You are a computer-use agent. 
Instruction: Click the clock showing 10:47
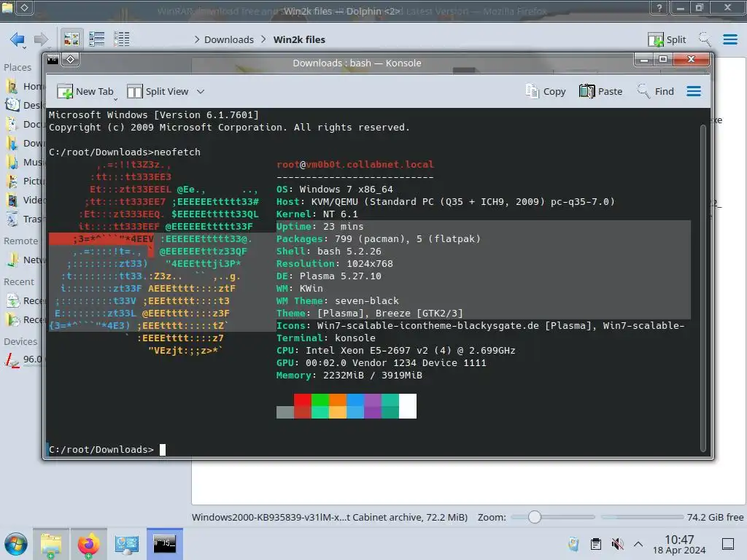coord(679,540)
